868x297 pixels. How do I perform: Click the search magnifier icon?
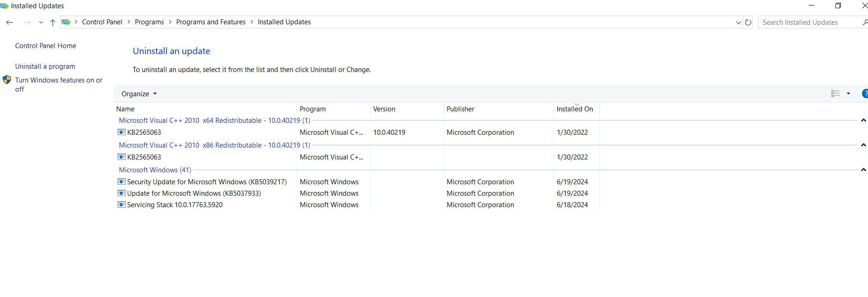tap(865, 22)
